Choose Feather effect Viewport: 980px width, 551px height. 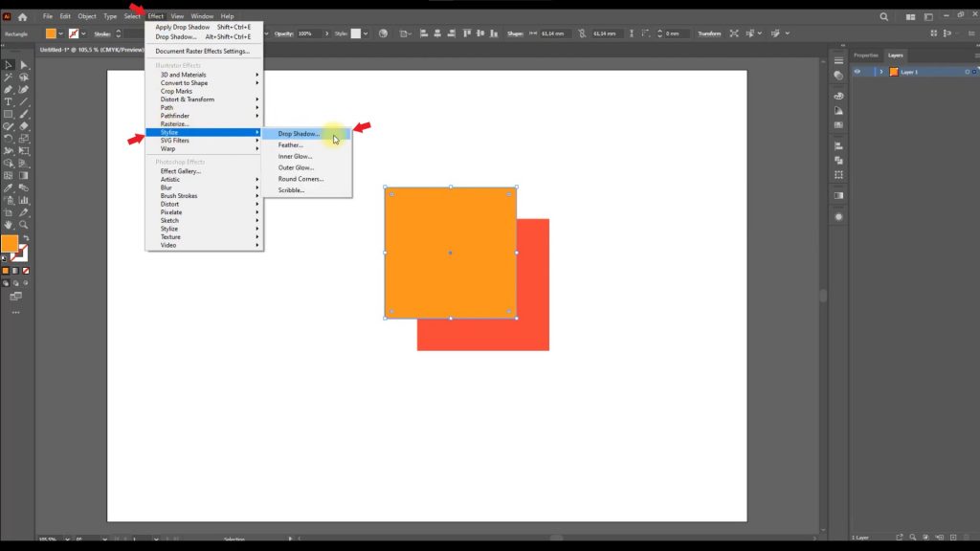point(305,145)
